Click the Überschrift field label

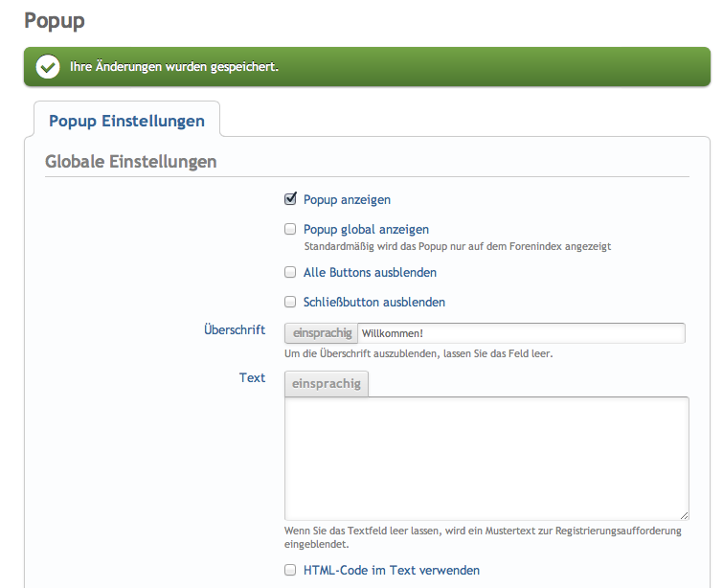pos(235,329)
